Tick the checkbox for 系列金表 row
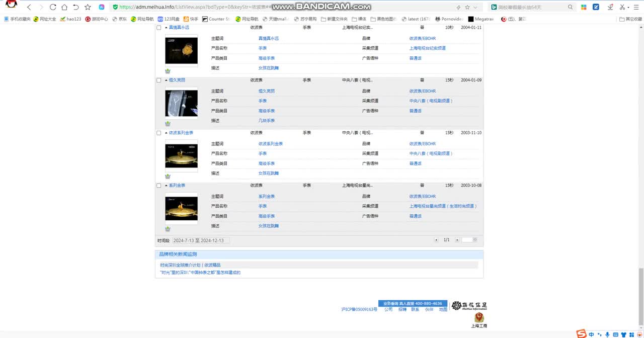This screenshot has height=338, width=644. point(159,186)
